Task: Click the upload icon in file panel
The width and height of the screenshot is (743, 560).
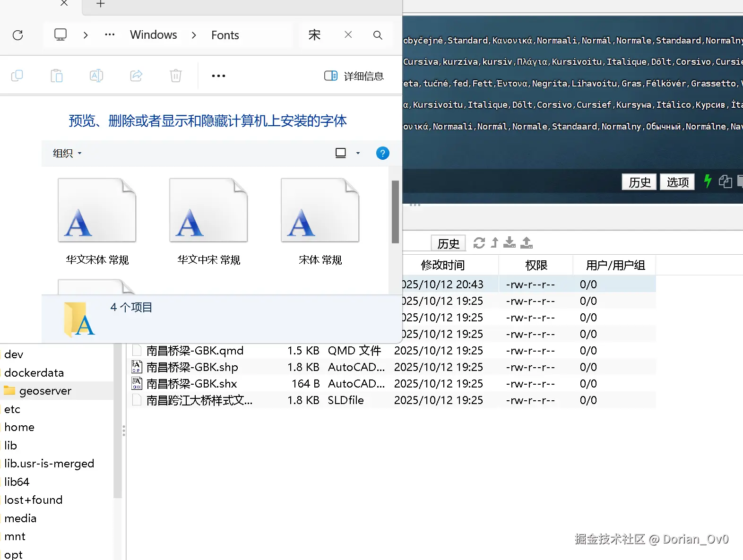Action: pyautogui.click(x=527, y=243)
